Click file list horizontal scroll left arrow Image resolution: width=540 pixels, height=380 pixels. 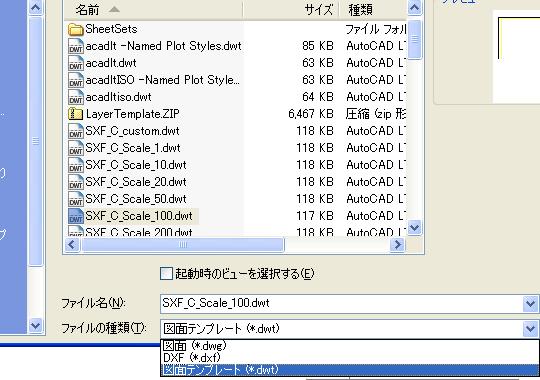(72, 245)
